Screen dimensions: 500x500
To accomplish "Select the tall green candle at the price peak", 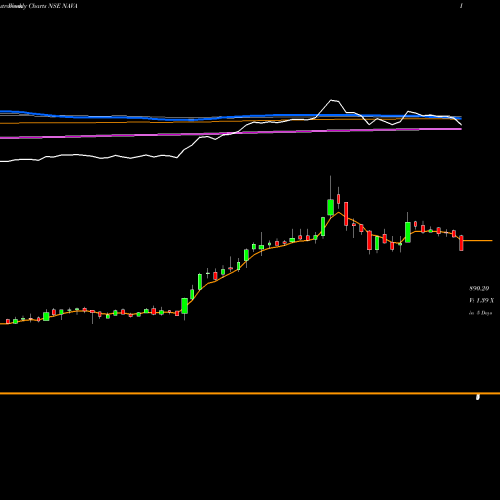I will pyautogui.click(x=330, y=207).
